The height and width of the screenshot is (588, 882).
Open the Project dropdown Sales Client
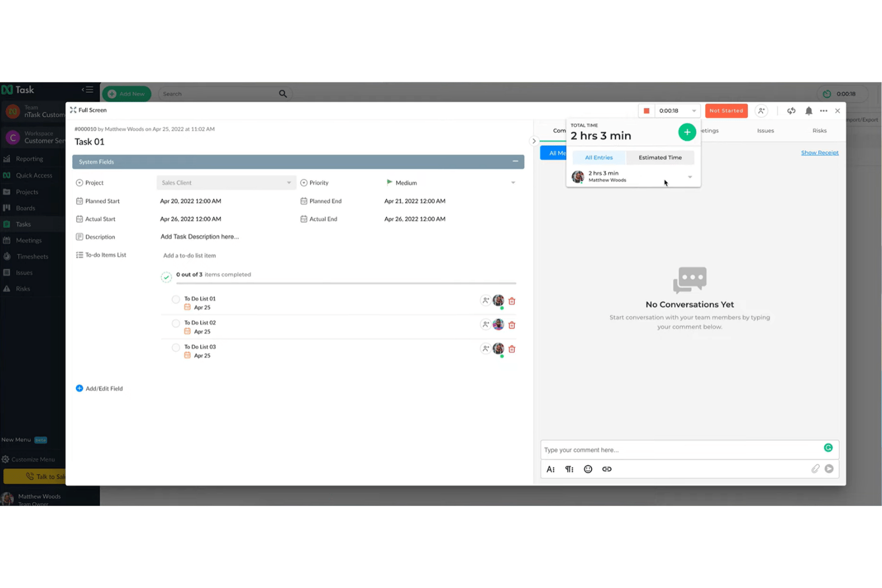pos(226,183)
